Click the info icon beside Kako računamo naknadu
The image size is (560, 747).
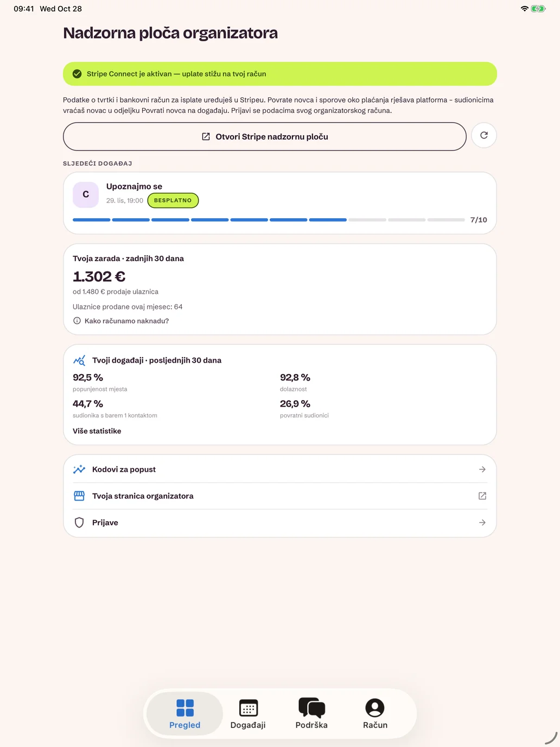(77, 321)
